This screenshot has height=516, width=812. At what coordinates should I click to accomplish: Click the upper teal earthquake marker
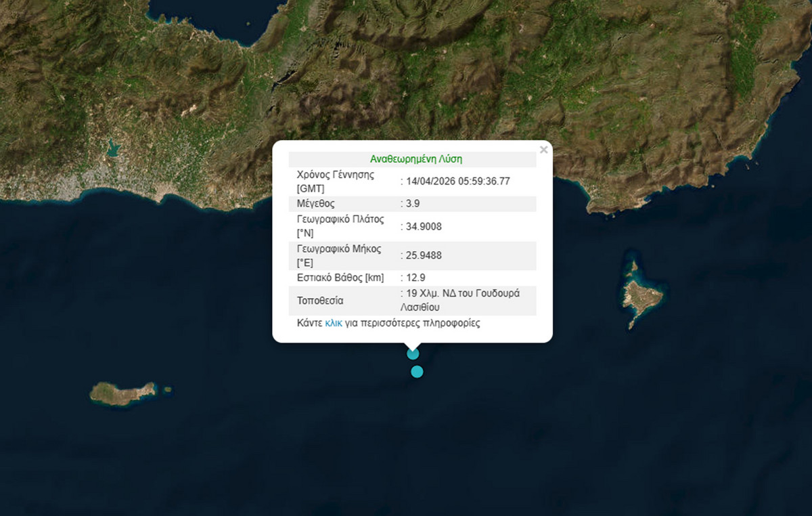point(413,353)
